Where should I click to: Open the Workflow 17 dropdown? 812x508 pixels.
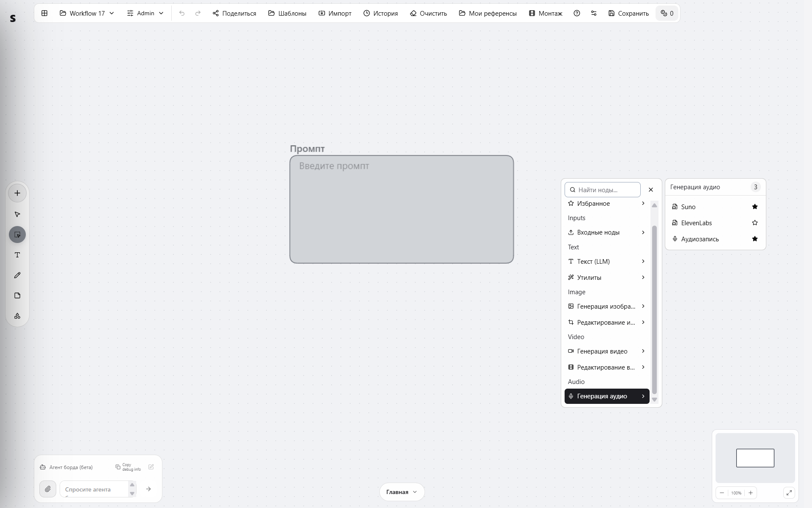point(87,13)
